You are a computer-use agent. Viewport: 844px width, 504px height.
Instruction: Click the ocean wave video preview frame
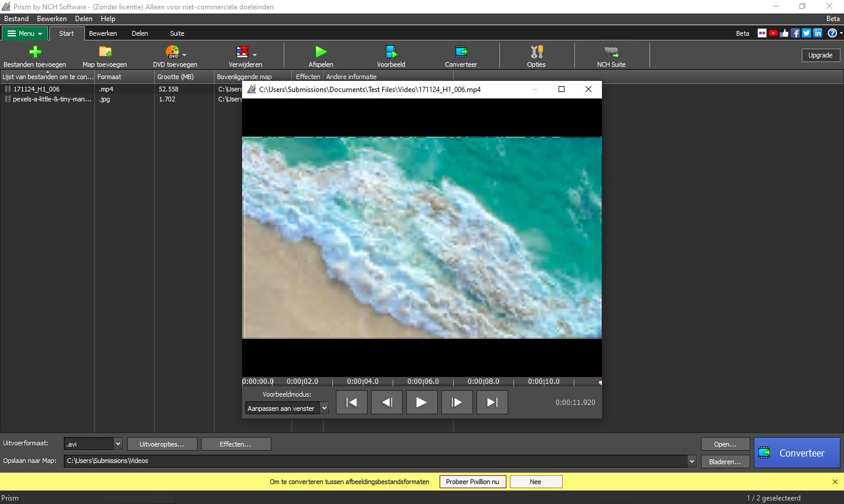(x=422, y=237)
